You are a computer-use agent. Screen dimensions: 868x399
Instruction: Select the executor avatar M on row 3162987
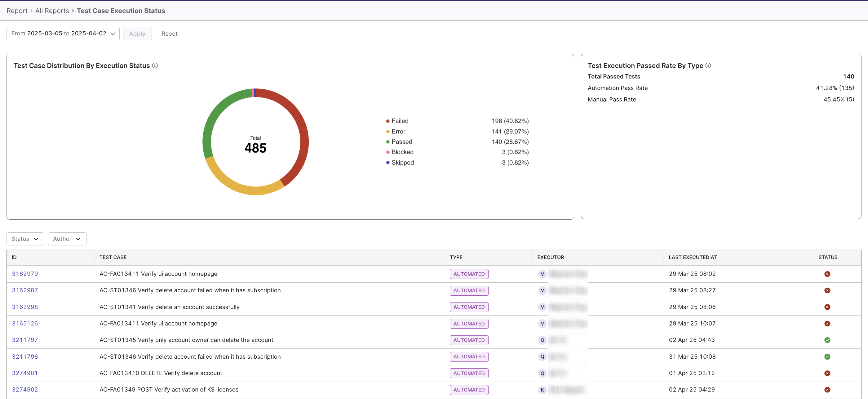click(542, 290)
